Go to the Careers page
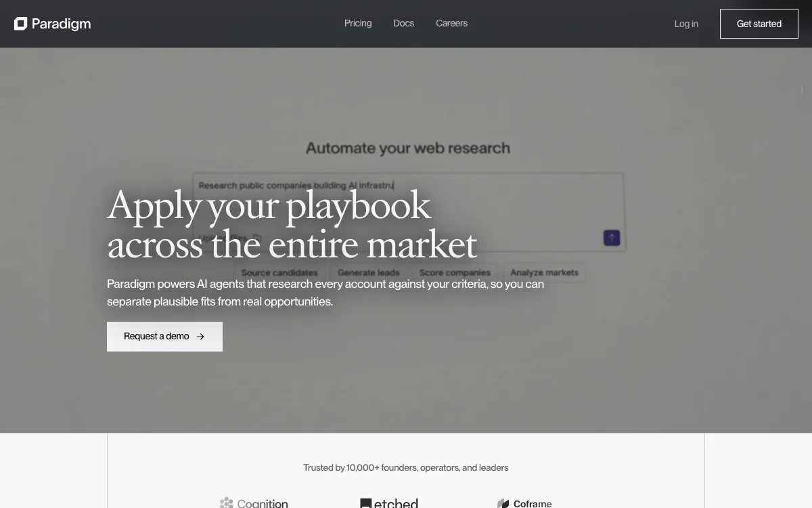812x508 pixels. tap(451, 23)
